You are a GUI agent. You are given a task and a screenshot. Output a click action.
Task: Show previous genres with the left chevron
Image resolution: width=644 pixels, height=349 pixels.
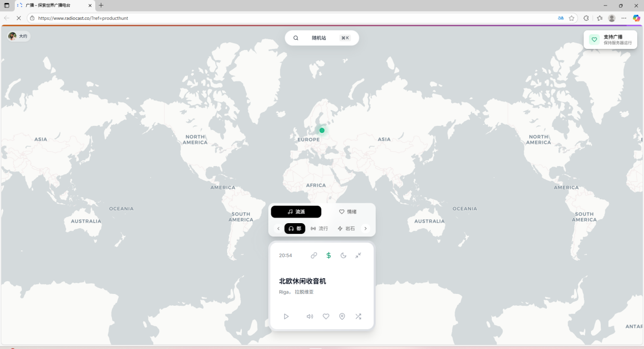(x=278, y=229)
